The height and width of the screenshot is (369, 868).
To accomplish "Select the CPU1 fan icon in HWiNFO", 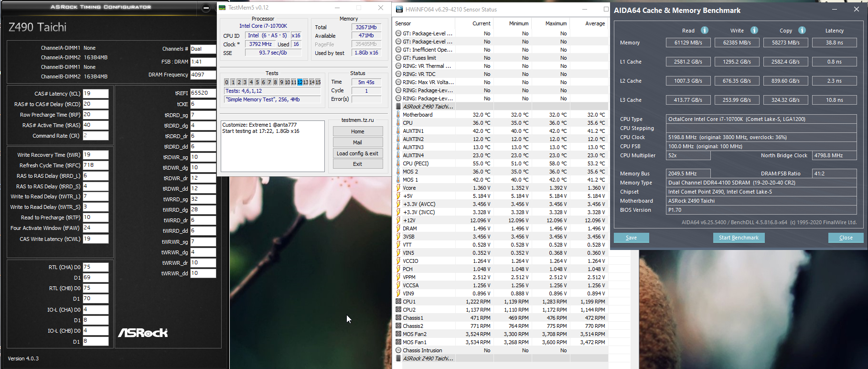I will [x=398, y=302].
